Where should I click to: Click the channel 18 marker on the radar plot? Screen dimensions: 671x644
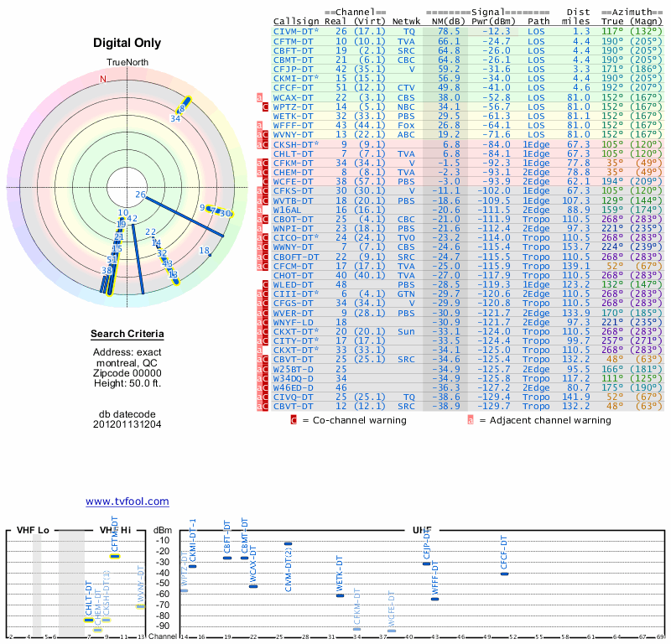(x=204, y=251)
